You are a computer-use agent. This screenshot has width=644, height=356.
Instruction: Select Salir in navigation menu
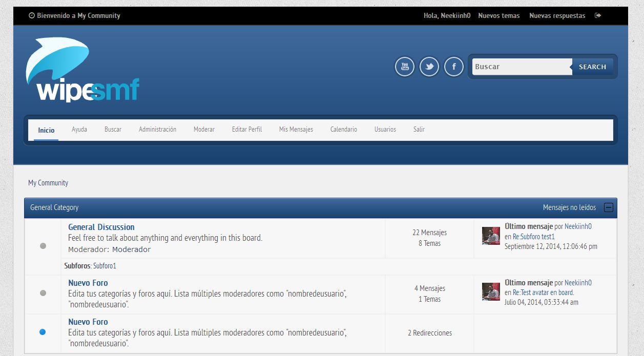[419, 130]
